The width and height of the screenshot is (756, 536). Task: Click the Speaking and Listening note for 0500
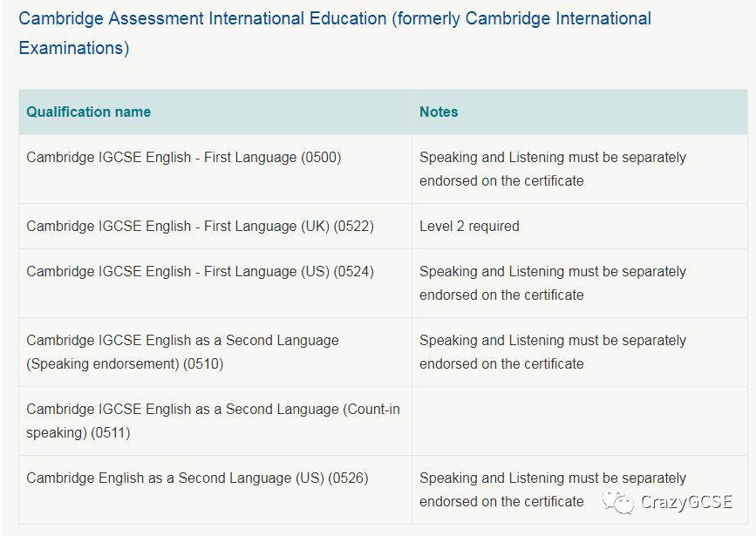pos(553,169)
